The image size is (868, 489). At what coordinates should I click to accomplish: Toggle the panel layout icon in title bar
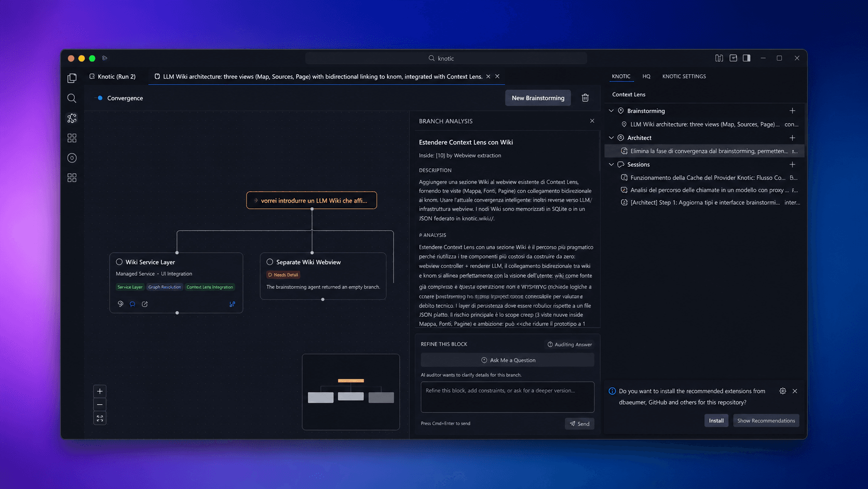tap(733, 58)
